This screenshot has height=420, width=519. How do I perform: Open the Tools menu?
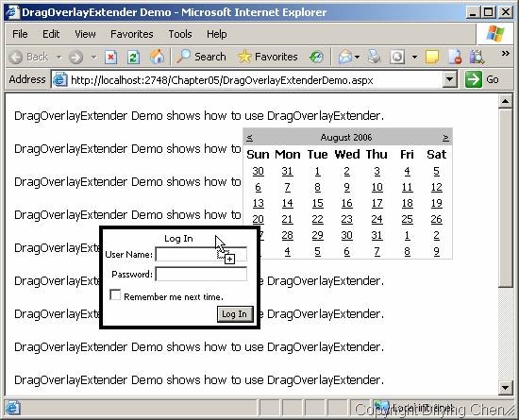(x=180, y=34)
